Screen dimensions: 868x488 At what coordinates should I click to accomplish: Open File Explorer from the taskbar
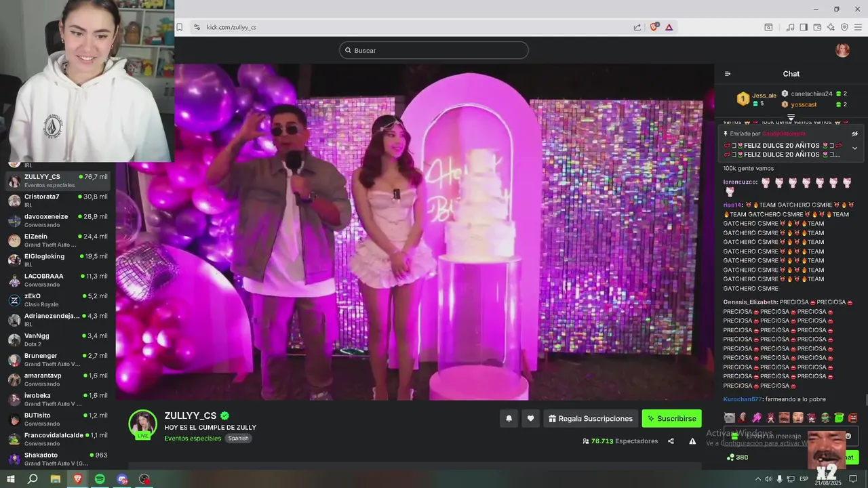[55, 479]
